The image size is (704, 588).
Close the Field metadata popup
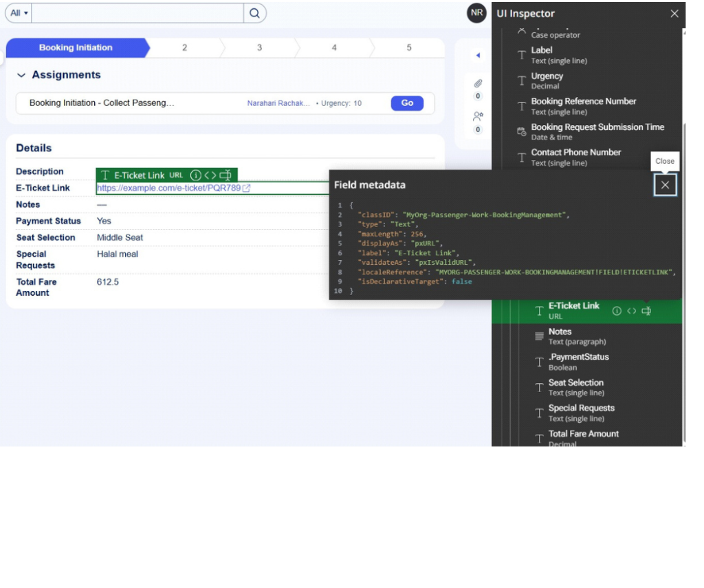665,185
